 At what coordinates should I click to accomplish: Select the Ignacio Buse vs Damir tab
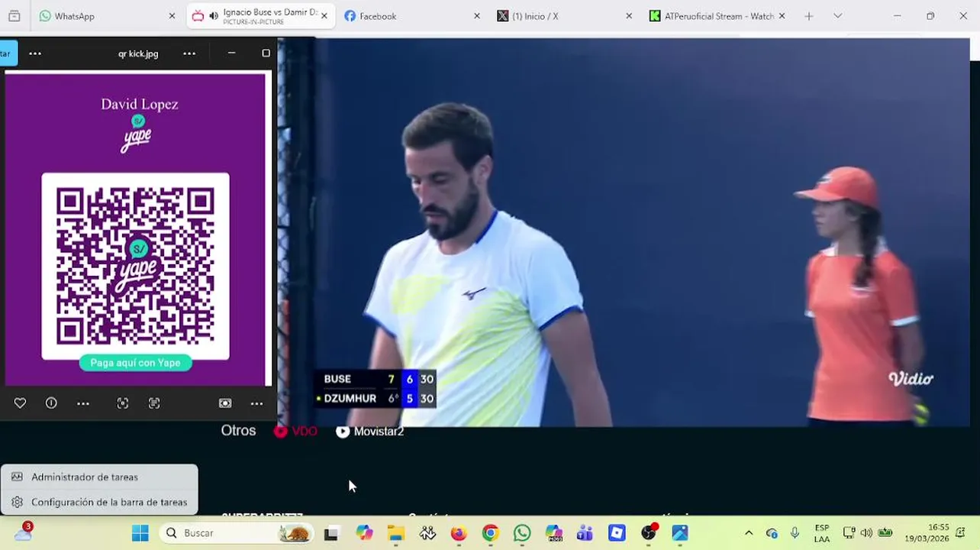[260, 16]
